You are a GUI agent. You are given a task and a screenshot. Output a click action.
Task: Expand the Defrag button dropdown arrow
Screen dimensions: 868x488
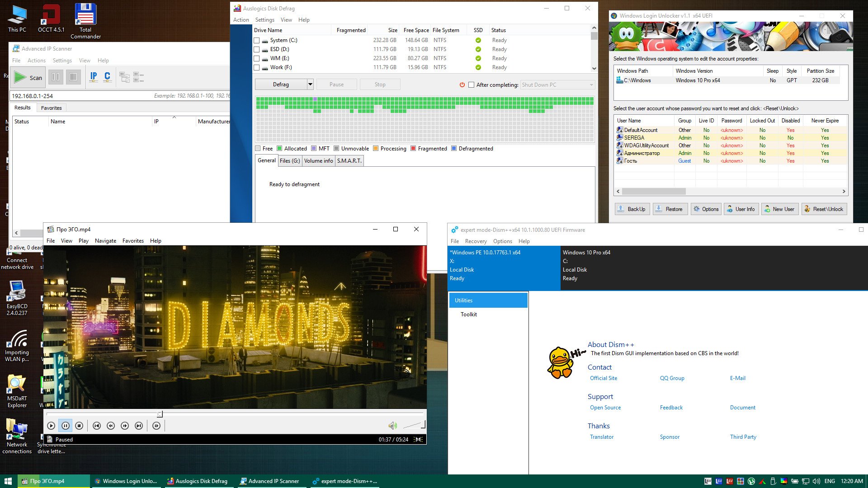tap(310, 84)
